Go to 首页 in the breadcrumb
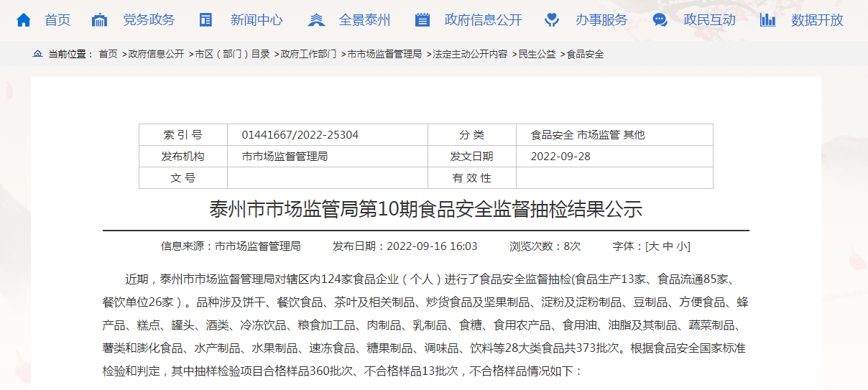 (108, 54)
